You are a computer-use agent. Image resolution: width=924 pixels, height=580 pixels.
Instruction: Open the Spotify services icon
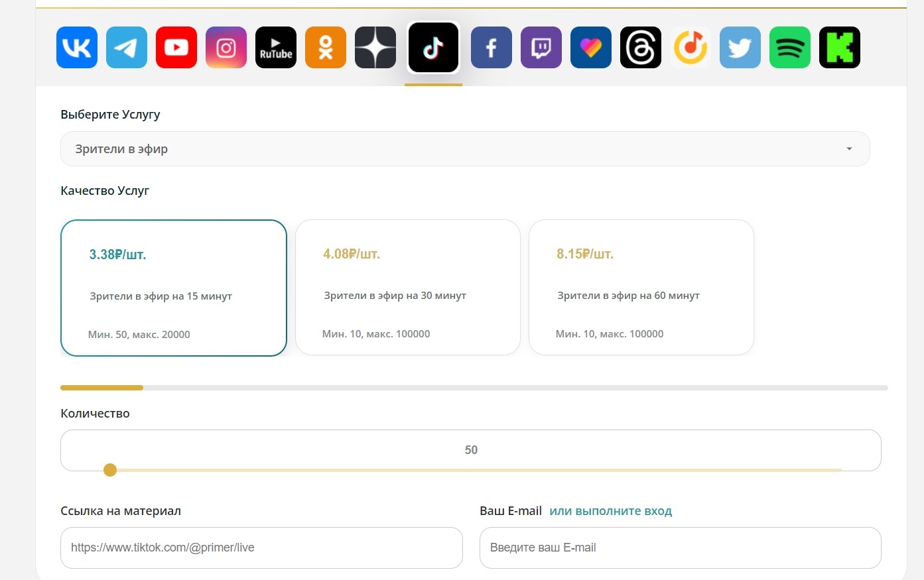(x=790, y=48)
